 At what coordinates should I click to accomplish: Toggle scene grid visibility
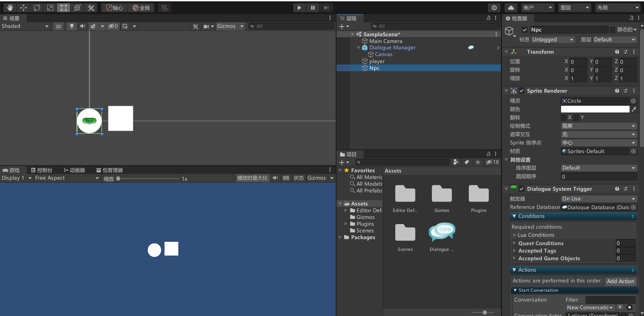(x=125, y=26)
